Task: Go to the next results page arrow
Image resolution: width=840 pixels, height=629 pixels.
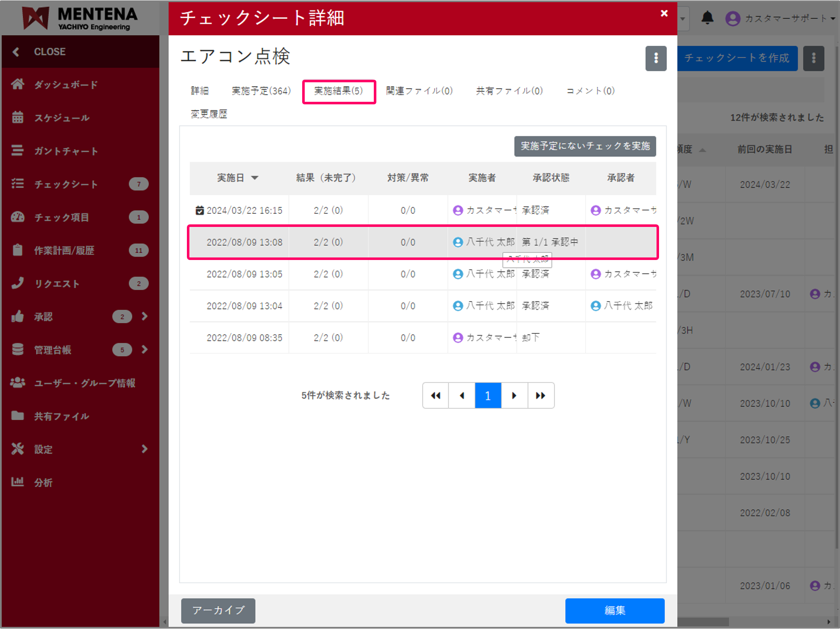Action: 514,395
